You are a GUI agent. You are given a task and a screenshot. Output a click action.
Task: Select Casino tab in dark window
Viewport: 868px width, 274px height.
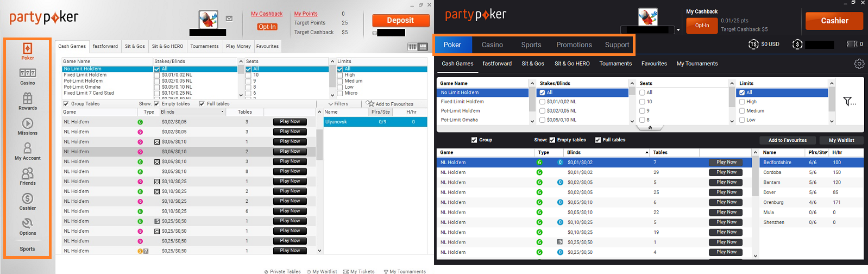tap(492, 45)
